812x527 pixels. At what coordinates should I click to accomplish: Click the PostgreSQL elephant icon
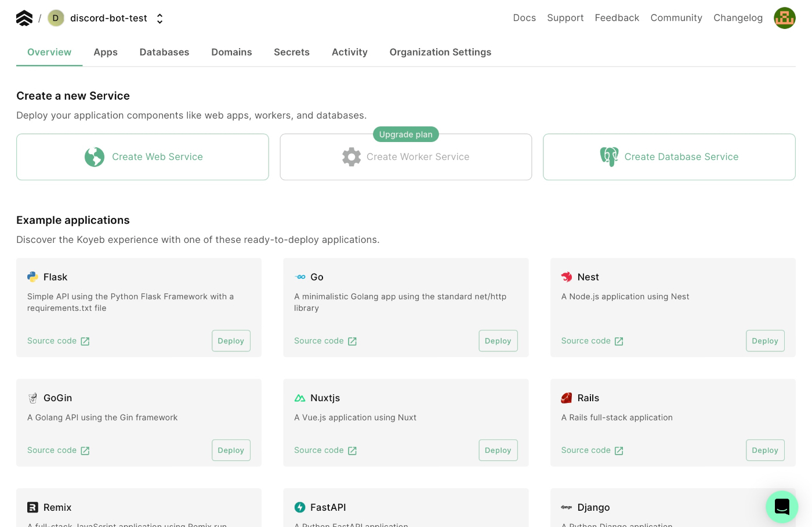tap(609, 157)
